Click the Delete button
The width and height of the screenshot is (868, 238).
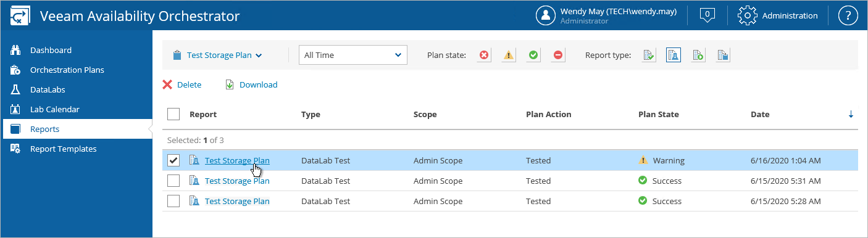click(182, 84)
